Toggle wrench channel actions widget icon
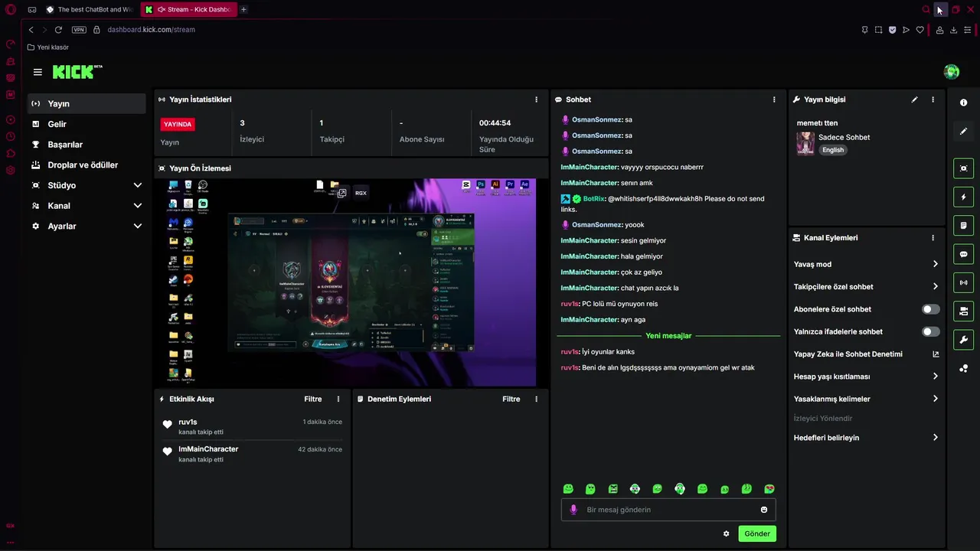The image size is (980, 551). point(963,340)
